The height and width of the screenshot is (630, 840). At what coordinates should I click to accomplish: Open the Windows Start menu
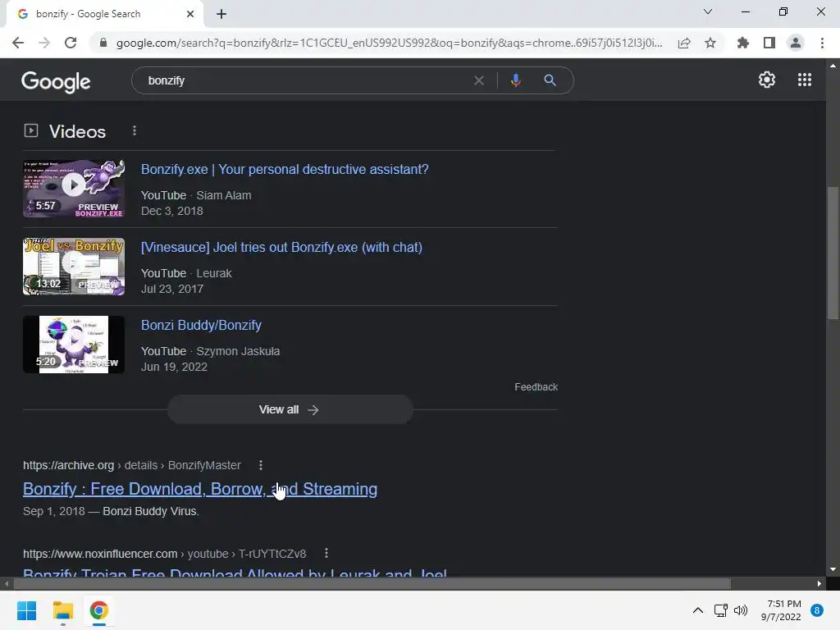[26, 610]
